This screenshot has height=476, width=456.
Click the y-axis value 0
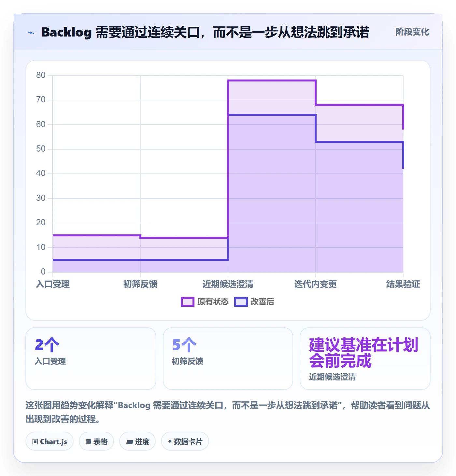pos(43,272)
